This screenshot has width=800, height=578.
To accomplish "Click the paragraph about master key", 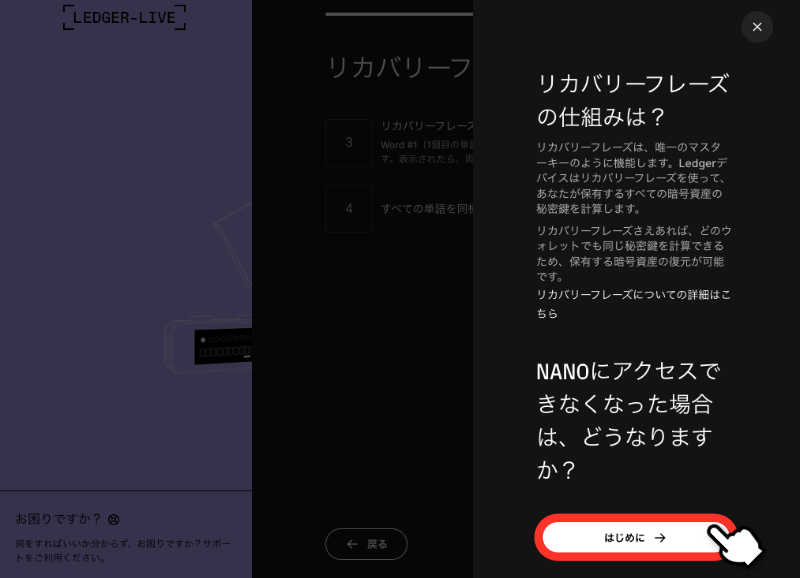I will 632,178.
